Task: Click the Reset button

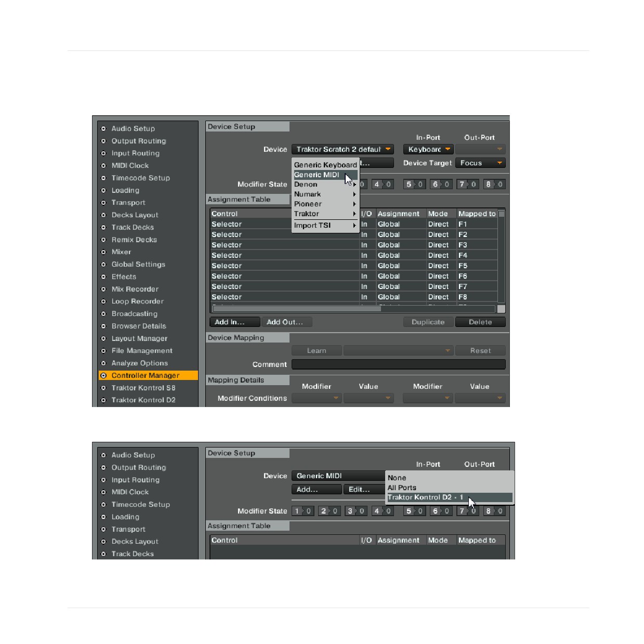Action: (x=480, y=351)
